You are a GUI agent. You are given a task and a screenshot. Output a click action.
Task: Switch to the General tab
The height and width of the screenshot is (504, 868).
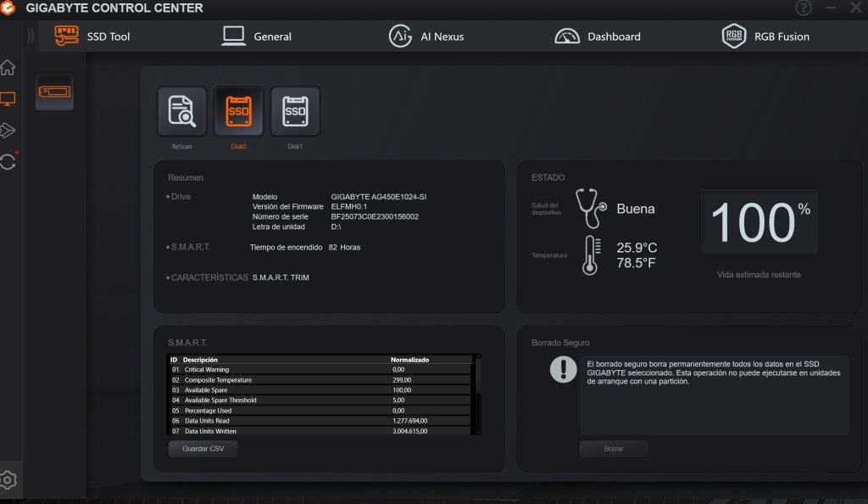tap(256, 36)
